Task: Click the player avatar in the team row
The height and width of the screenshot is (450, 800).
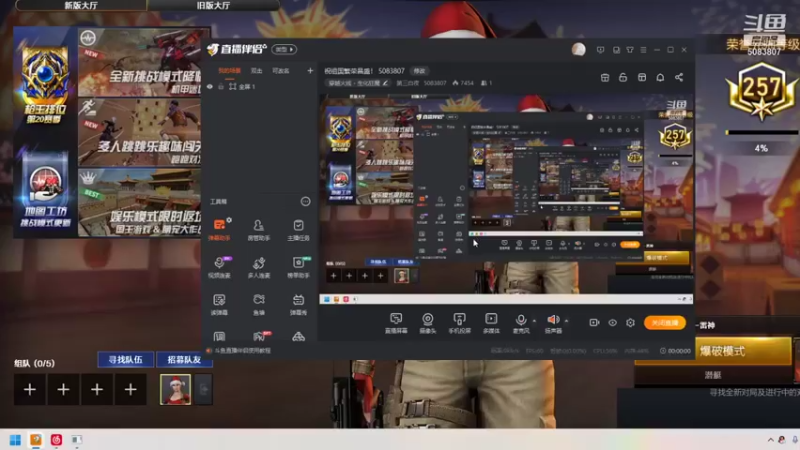Action: [176, 389]
